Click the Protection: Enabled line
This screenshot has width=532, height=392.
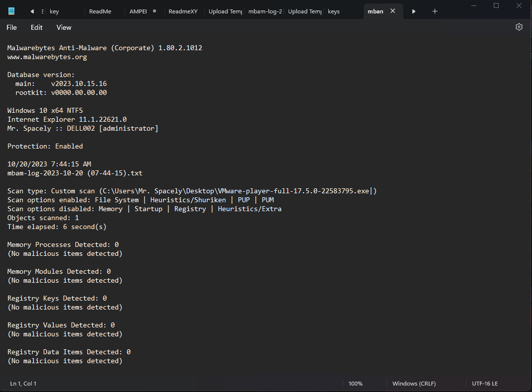pyautogui.click(x=45, y=146)
